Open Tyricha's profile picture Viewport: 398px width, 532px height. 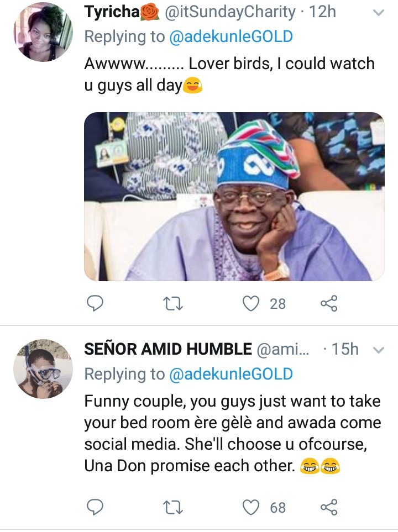click(x=43, y=32)
